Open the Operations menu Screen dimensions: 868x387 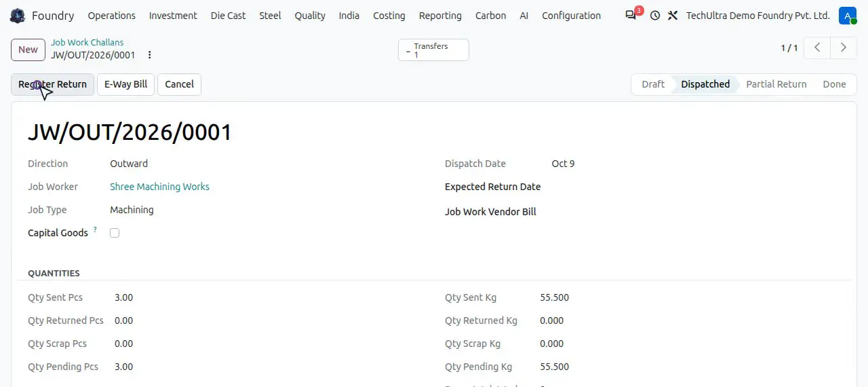coord(112,16)
